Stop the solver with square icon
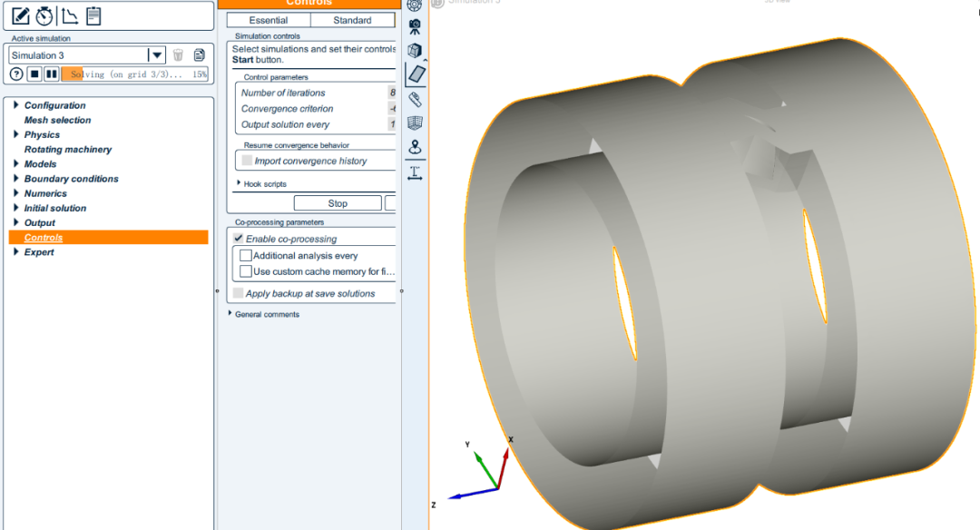This screenshot has width=980, height=530. 35,74
